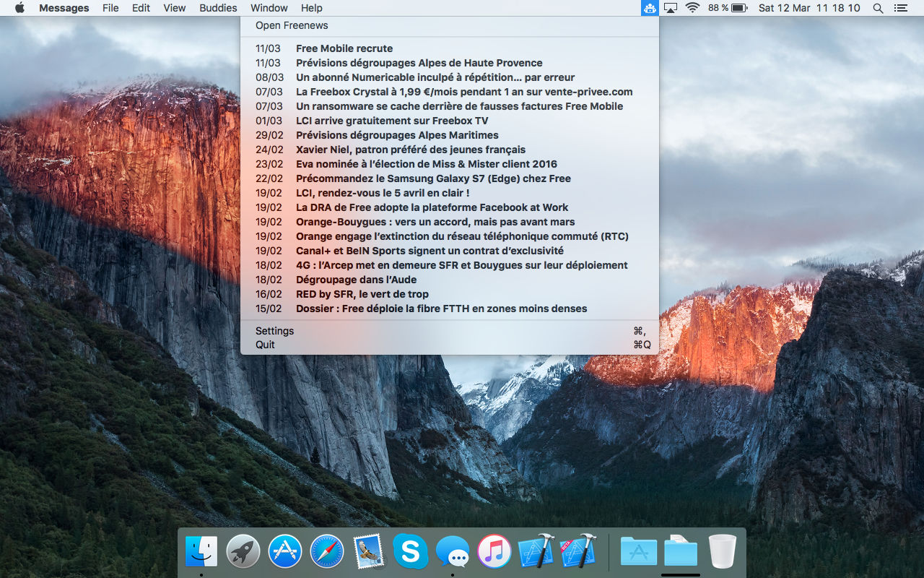Open 'Xavier Niel, patron préféré' article
Image resolution: width=924 pixels, height=578 pixels.
pos(450,150)
